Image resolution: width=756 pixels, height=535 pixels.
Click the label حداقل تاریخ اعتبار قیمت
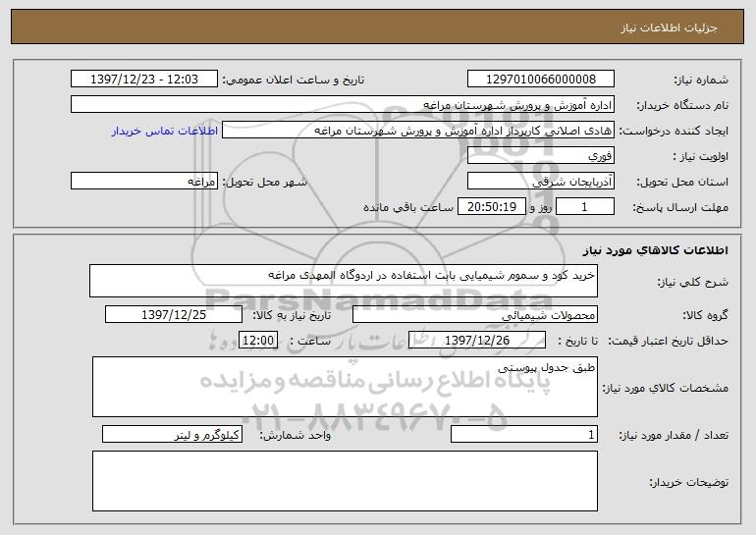coord(668,341)
